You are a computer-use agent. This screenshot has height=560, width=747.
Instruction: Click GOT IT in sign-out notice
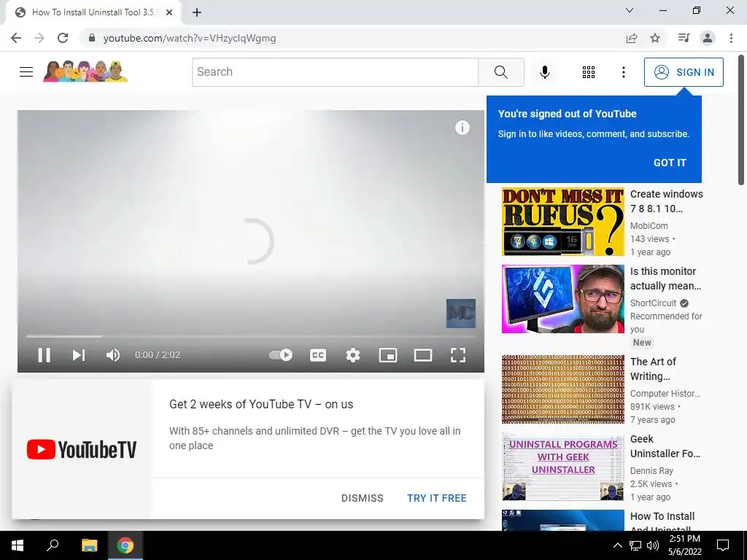coord(670,163)
